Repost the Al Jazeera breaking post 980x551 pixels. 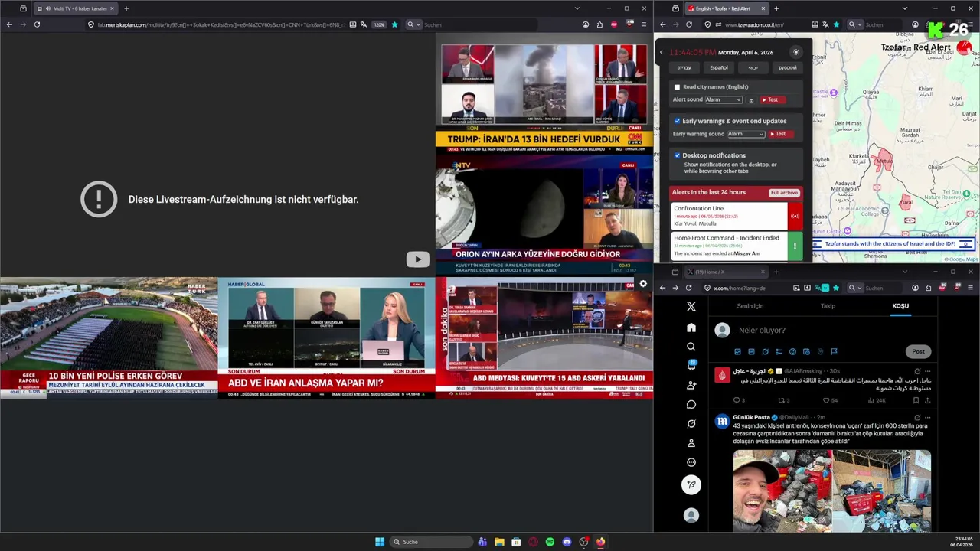coord(781,400)
